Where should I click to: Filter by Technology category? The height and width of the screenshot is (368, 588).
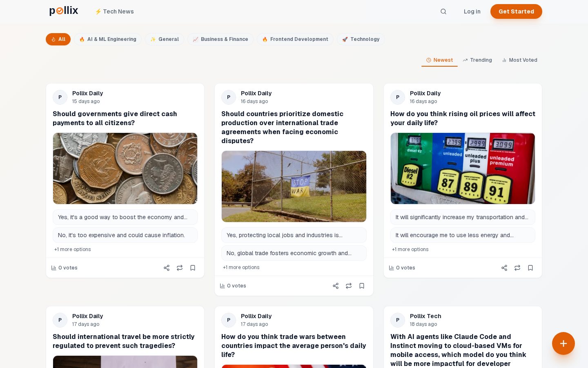[361, 39]
